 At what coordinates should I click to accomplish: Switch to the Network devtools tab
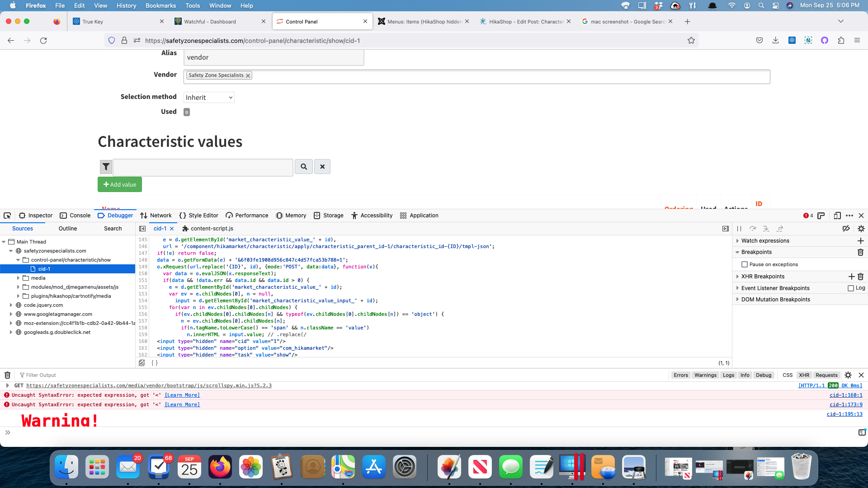(x=156, y=216)
